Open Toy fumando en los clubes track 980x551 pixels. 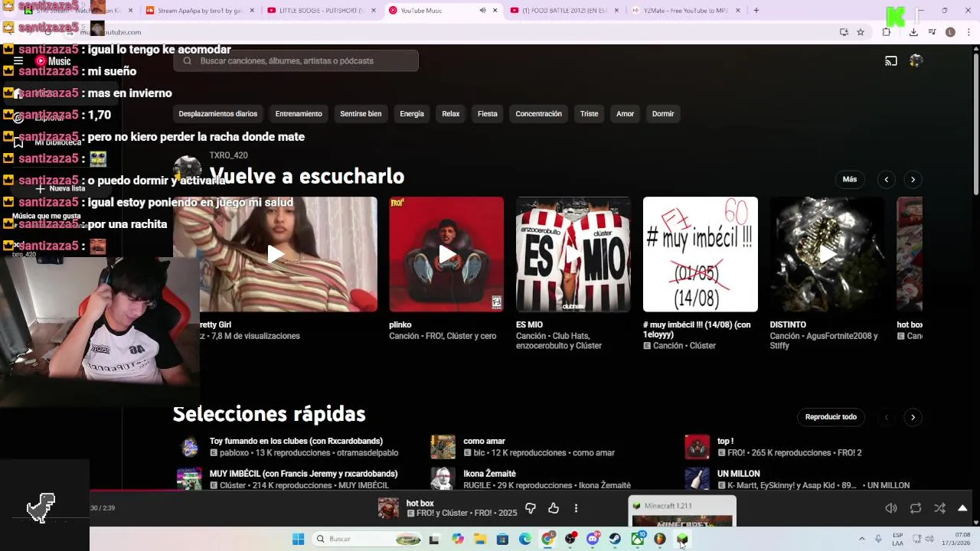[x=296, y=442]
